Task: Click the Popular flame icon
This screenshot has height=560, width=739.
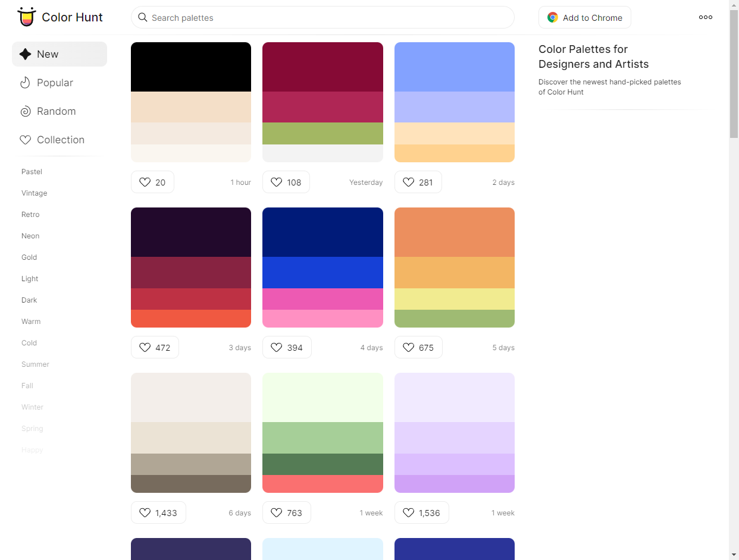Action: pyautogui.click(x=25, y=83)
